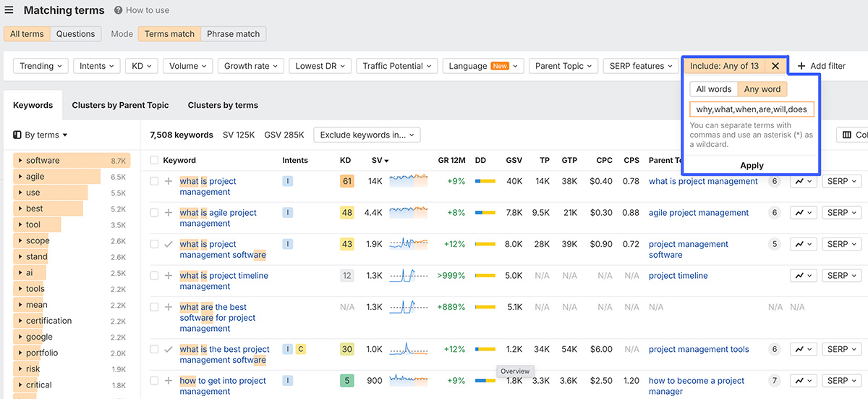Tick the select-all Keyword header checkbox
Viewport: 868px width, 399px height.
(x=154, y=160)
